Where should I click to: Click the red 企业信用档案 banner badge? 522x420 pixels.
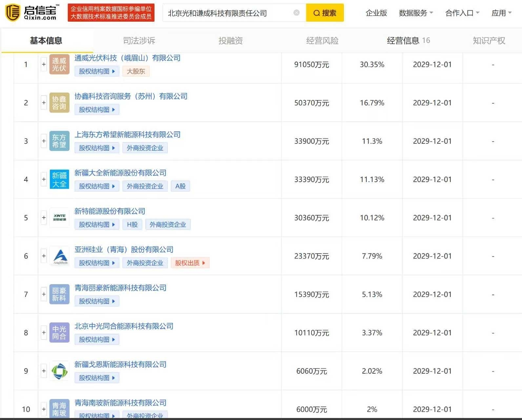pyautogui.click(x=111, y=13)
